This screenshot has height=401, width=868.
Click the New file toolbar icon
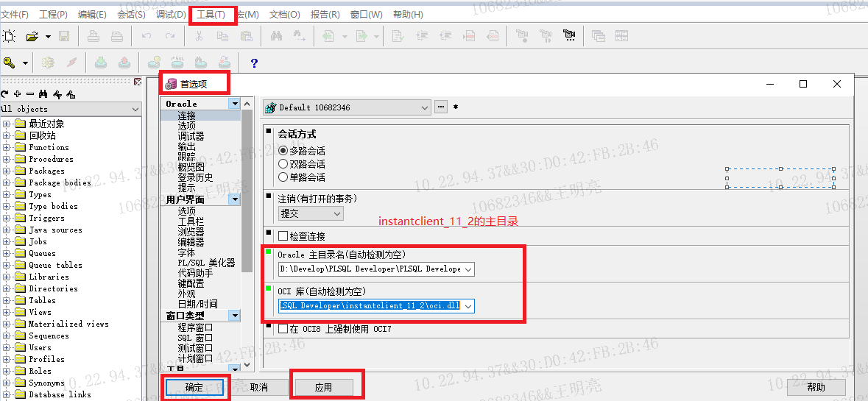tap(9, 37)
